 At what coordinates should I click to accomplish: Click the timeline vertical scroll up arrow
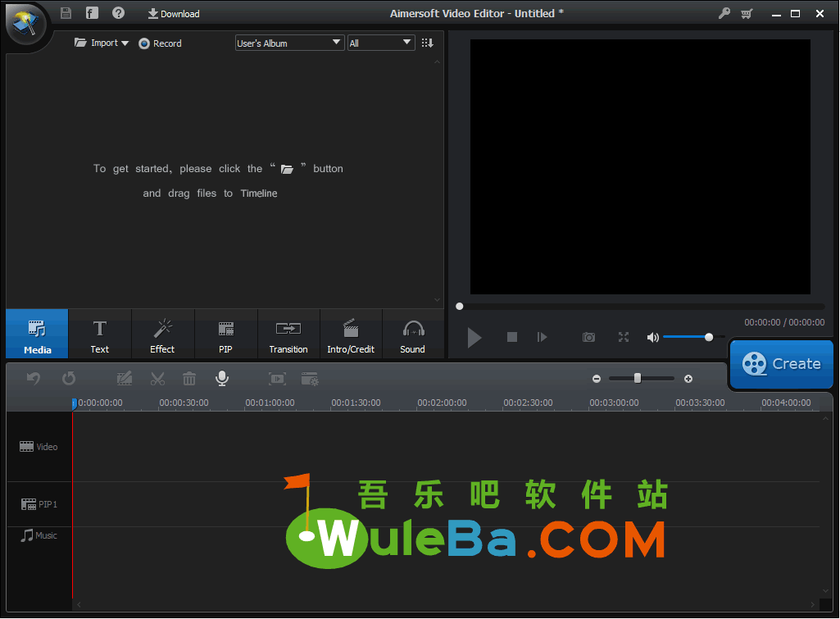point(825,418)
